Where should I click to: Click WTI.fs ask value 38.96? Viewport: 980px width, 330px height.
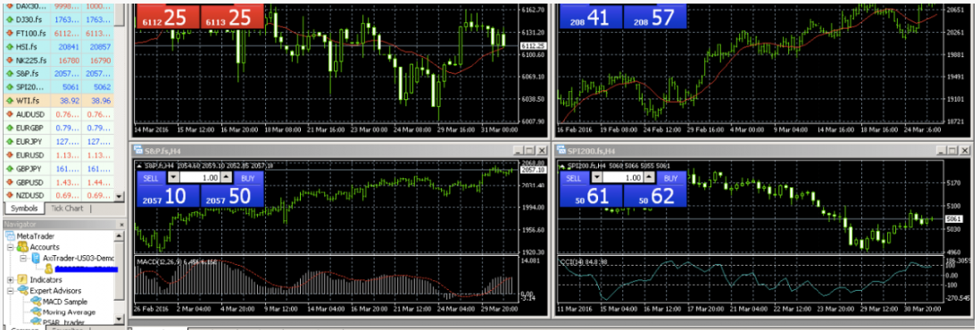point(100,101)
